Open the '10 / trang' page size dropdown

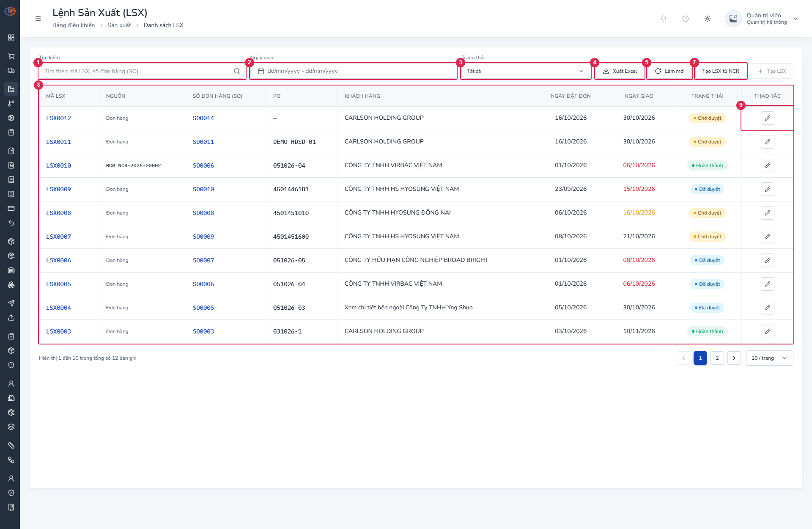[769, 358]
